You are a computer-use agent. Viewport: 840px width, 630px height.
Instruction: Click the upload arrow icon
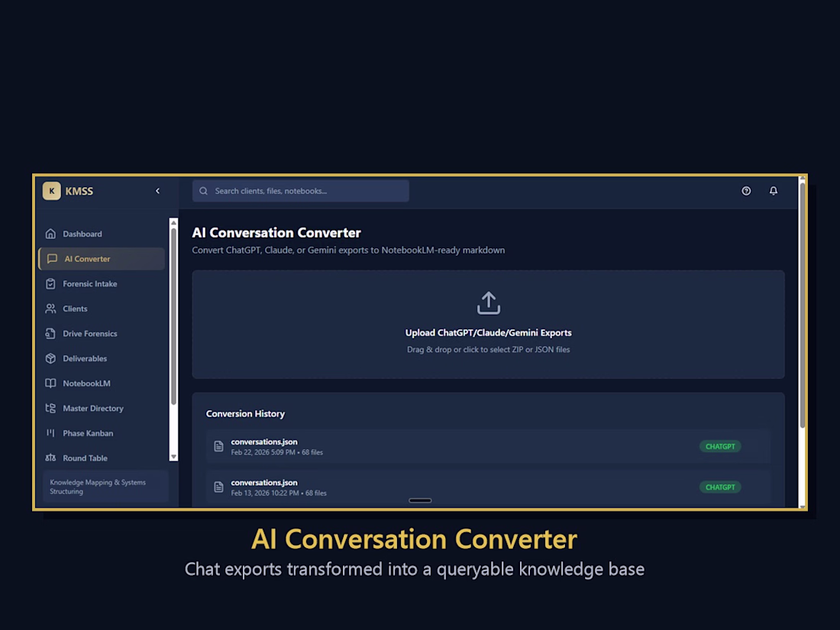pyautogui.click(x=488, y=302)
